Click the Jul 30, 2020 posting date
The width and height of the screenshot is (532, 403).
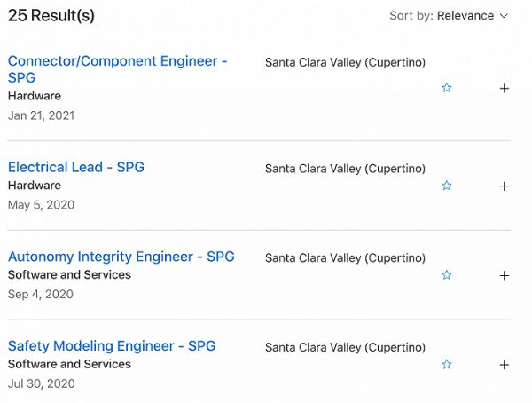pyautogui.click(x=42, y=383)
